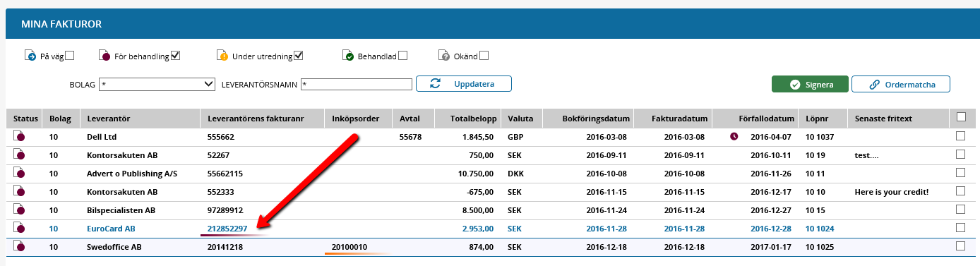Click status icon of Kontorsakuten AB 52267 row

pos(20,154)
